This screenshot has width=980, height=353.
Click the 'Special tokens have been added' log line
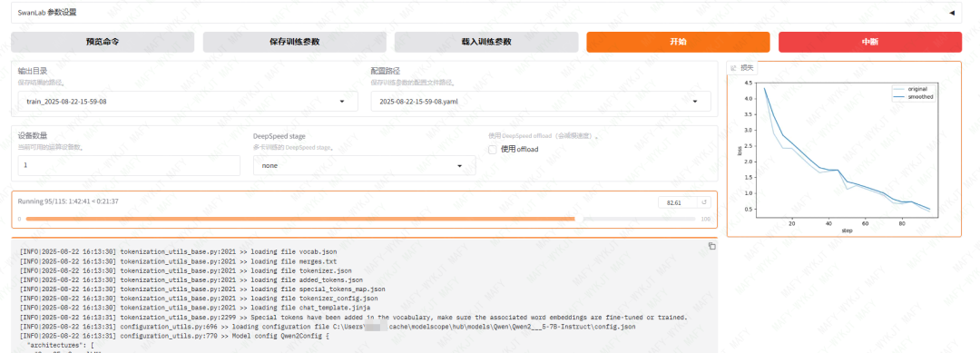(354, 318)
